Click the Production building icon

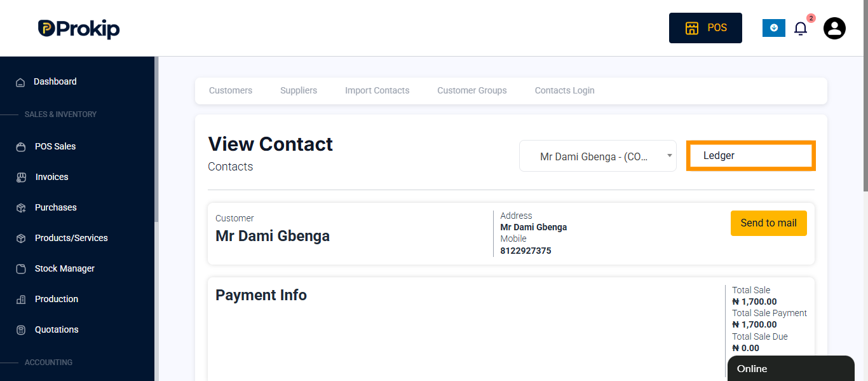point(21,300)
